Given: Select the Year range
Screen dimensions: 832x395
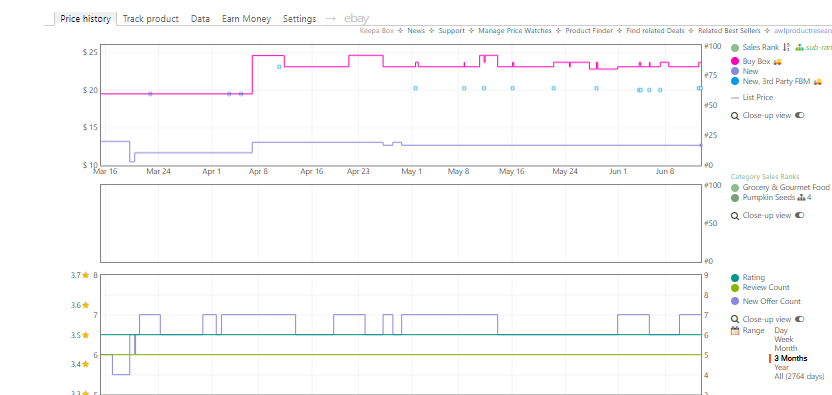Looking at the screenshot, I should click(782, 367).
